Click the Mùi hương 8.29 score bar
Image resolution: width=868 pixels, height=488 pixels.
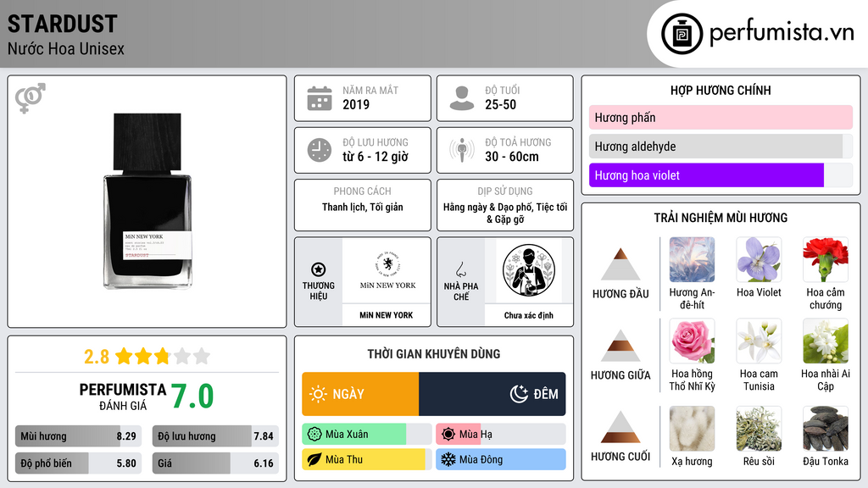pos(79,436)
